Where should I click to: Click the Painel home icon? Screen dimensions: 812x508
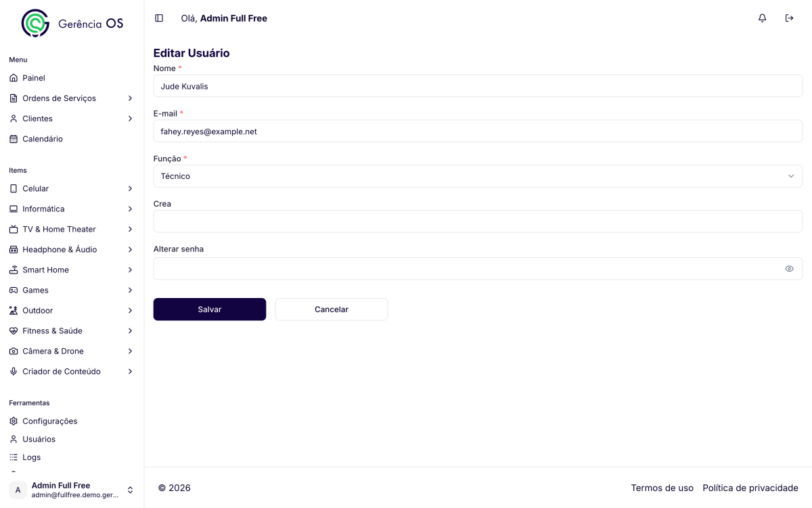(14, 78)
